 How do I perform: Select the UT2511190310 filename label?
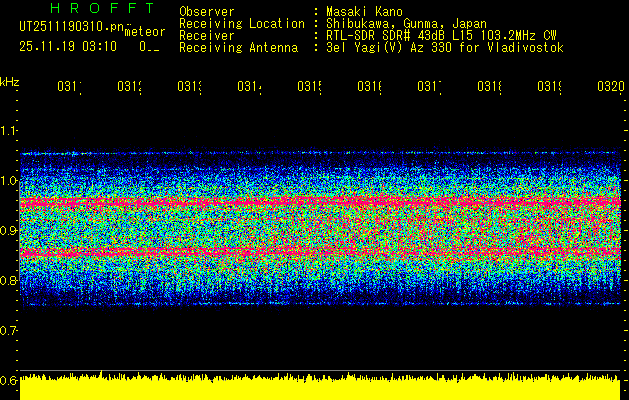(x=70, y=28)
